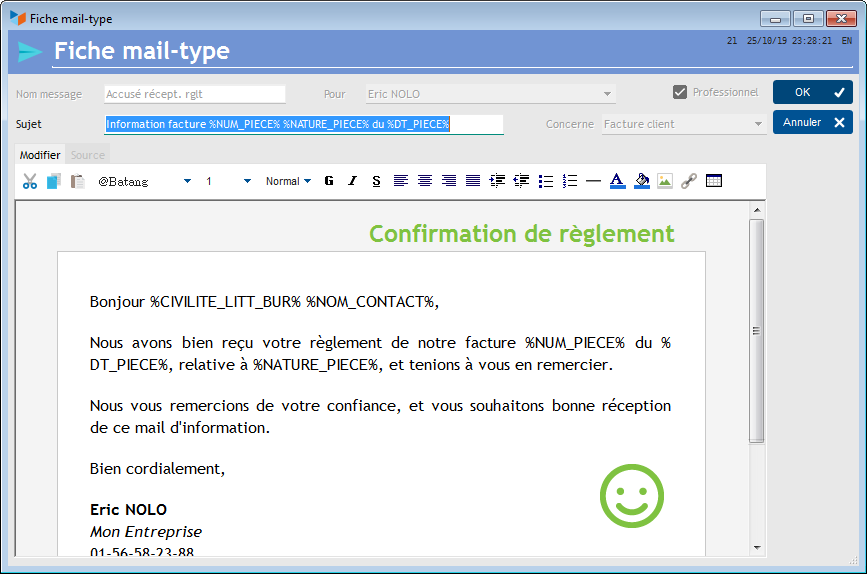Click in the Sujet input field
The height and width of the screenshot is (574, 867).
click(304, 124)
